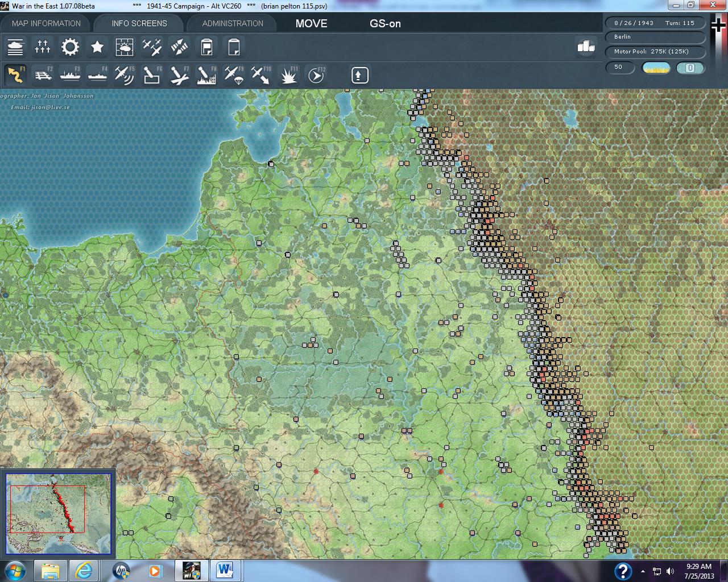The width and height of the screenshot is (728, 582).
Task: Open the Order of Battle tank icon
Action: coord(15,47)
